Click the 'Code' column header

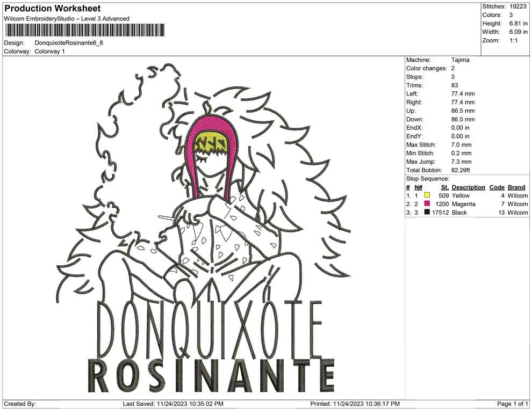pos(497,187)
